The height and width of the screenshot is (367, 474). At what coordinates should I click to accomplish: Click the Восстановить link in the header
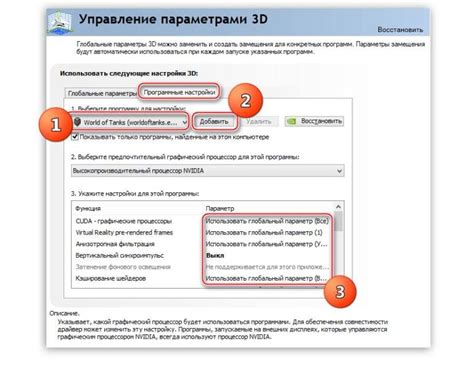[400, 29]
